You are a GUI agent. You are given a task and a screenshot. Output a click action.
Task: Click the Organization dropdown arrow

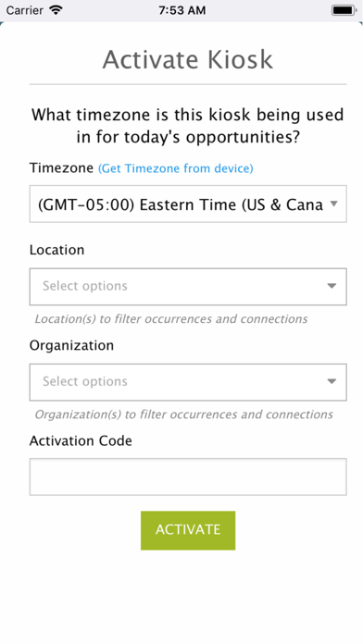332,381
